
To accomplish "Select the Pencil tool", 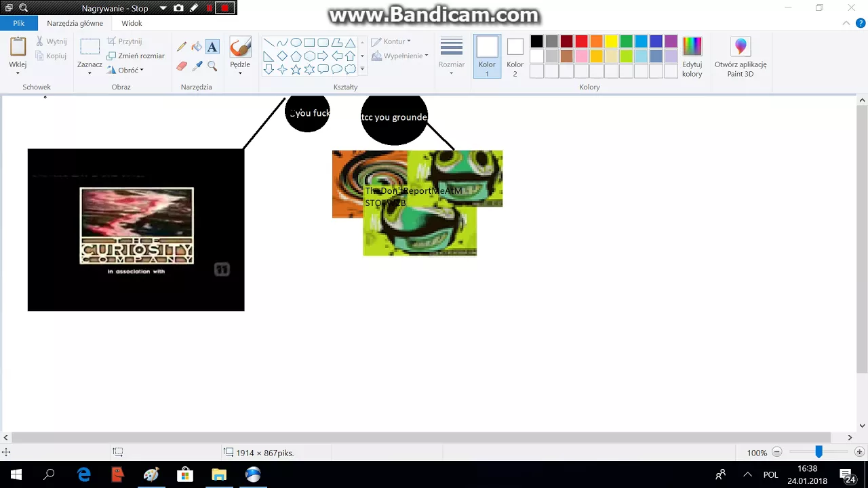I will [182, 47].
